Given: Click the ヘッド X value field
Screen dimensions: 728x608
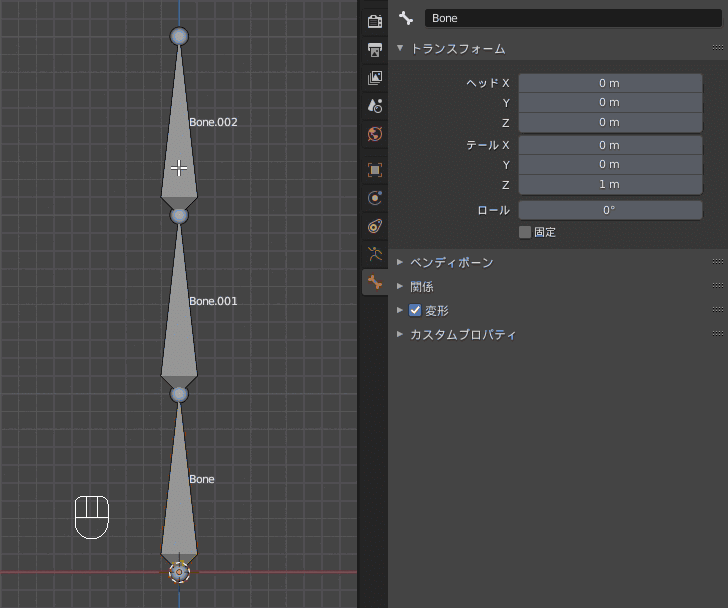Looking at the screenshot, I should [610, 83].
